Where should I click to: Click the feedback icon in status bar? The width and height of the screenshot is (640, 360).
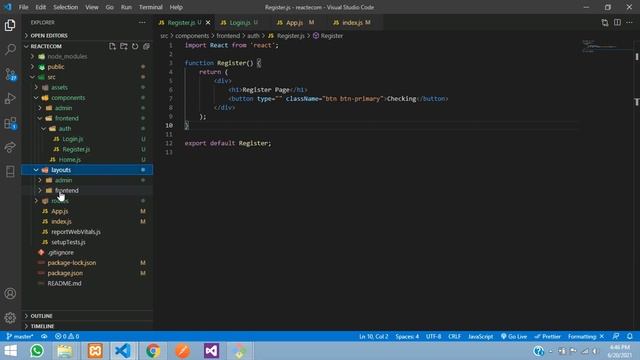[616, 336]
